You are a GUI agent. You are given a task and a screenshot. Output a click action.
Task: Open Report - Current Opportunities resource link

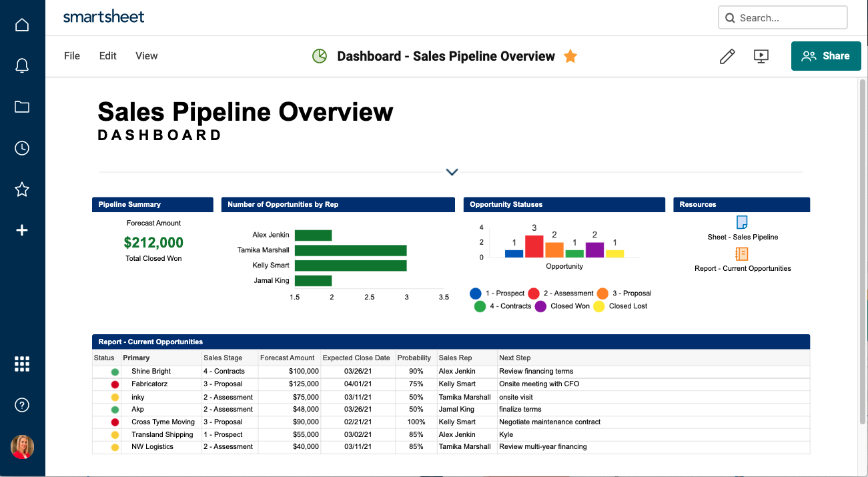pos(743,268)
